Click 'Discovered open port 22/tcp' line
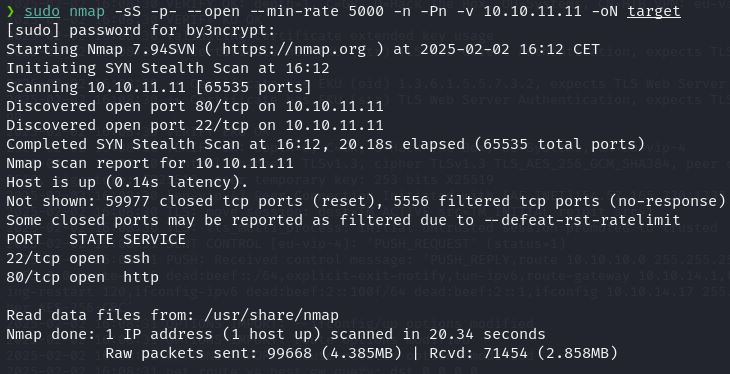The image size is (730, 374). pyautogui.click(x=195, y=125)
